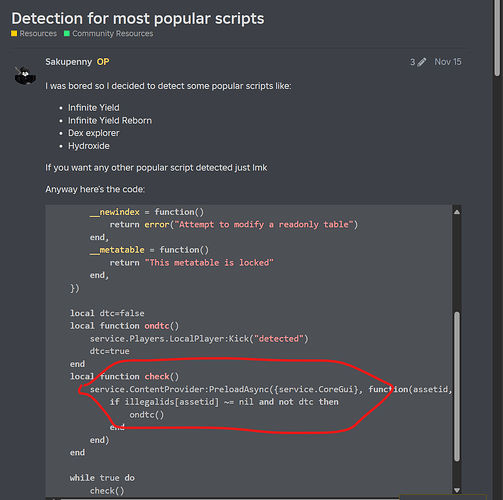Click Sakupenny's profile avatar
503x500 pixels.
pos(25,75)
